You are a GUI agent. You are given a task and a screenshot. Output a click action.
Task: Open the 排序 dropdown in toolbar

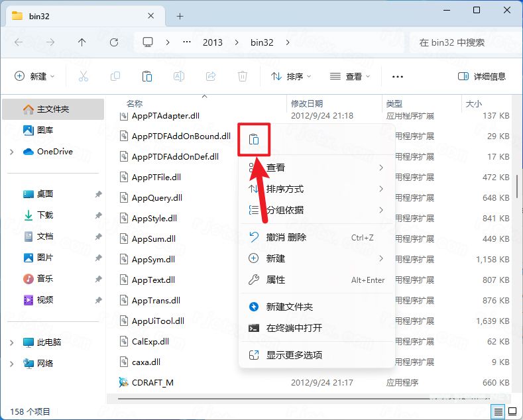291,76
